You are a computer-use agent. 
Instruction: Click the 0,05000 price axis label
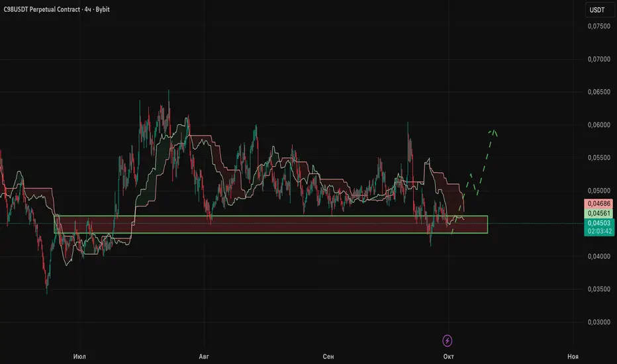[599, 191]
